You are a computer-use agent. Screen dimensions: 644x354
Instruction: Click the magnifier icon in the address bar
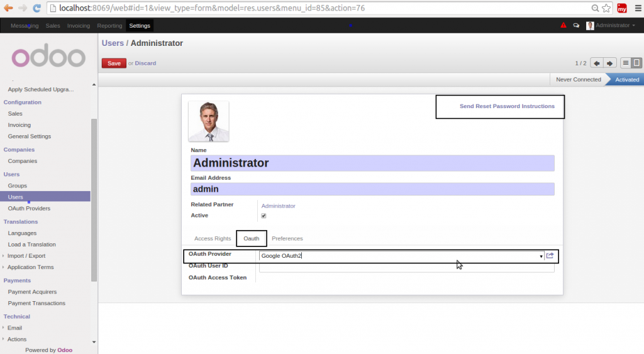tap(595, 8)
